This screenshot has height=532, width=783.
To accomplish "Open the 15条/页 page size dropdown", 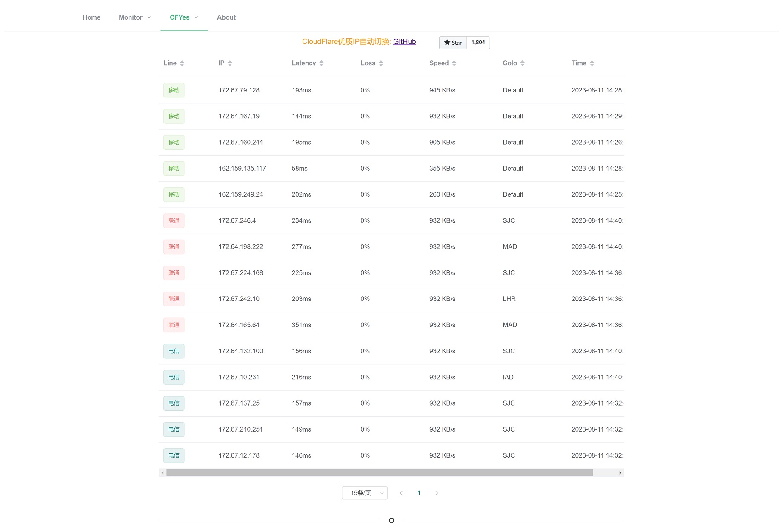I will [365, 493].
